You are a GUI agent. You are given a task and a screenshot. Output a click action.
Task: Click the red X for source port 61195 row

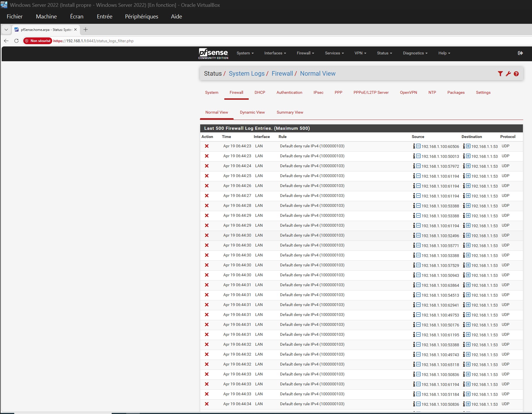[207, 335]
